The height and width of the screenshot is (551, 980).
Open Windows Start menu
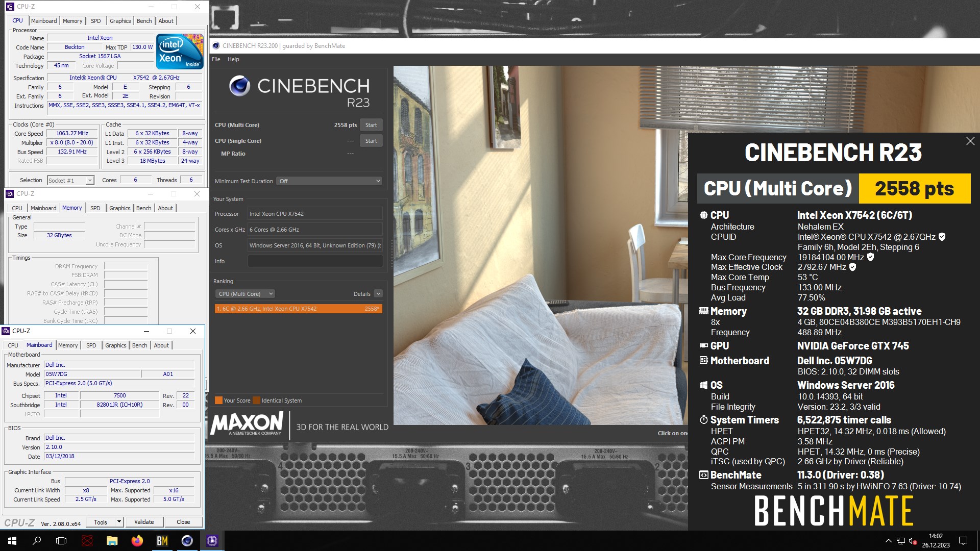pyautogui.click(x=12, y=541)
